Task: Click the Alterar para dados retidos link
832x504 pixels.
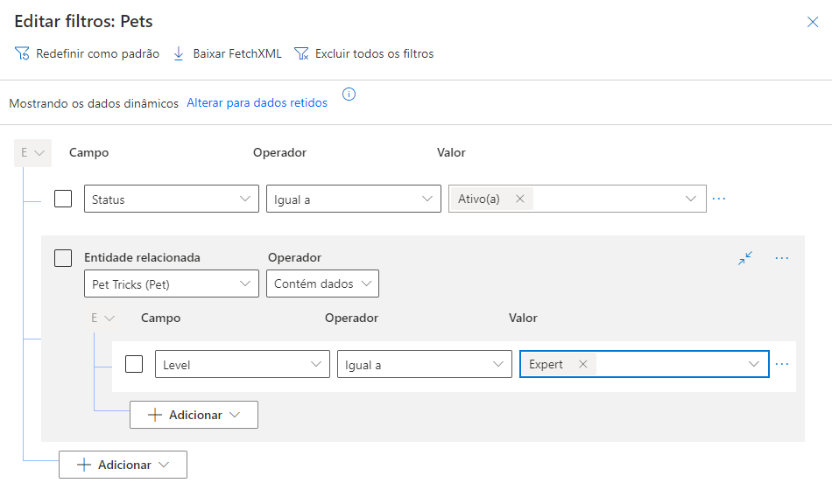Action: (257, 103)
